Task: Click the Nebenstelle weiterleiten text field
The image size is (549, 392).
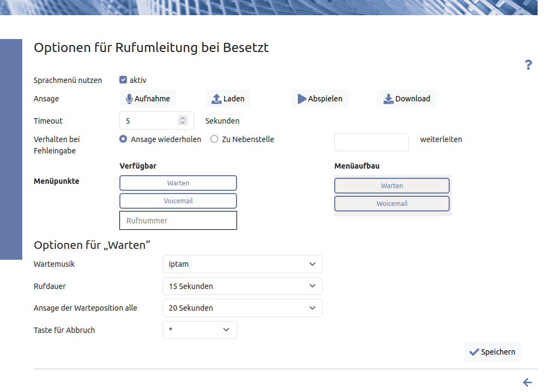Action: pos(371,142)
